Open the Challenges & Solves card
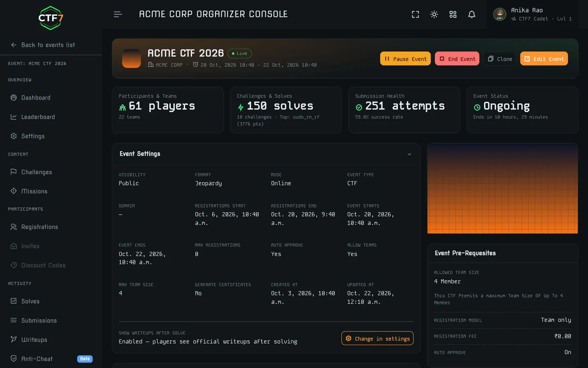 286,110
